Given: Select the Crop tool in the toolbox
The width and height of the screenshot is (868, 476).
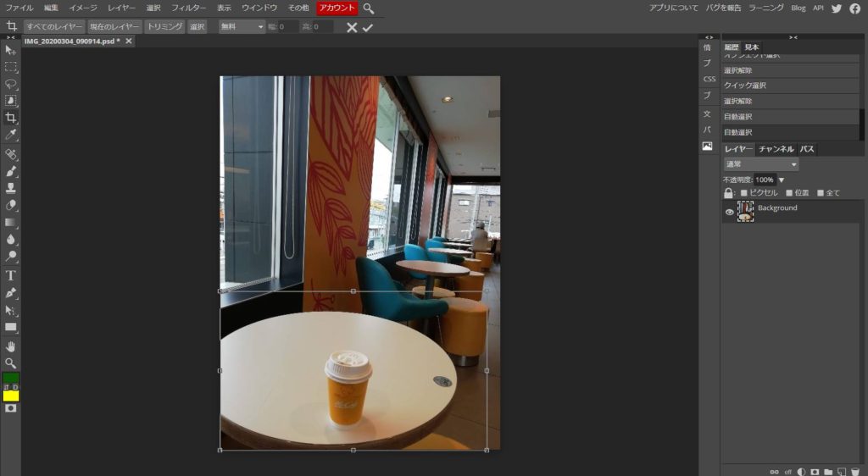Looking at the screenshot, I should (10, 117).
